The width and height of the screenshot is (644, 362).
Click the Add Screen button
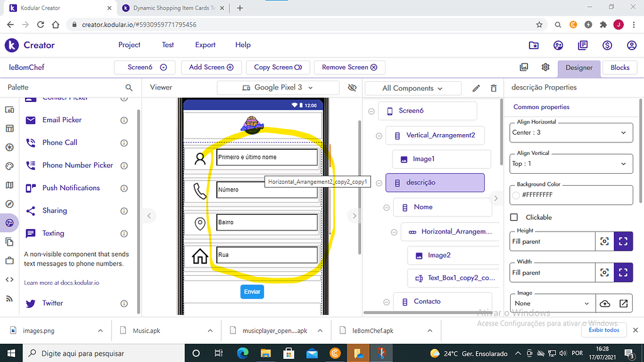[x=211, y=67]
